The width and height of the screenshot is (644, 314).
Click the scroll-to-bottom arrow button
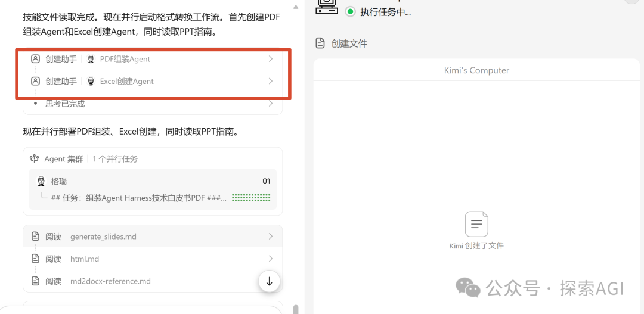point(270,282)
